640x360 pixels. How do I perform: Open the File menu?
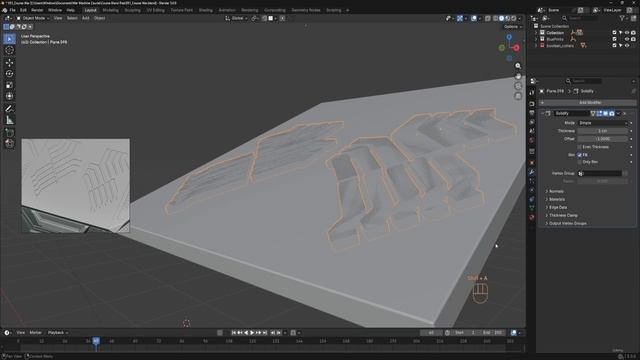point(12,10)
